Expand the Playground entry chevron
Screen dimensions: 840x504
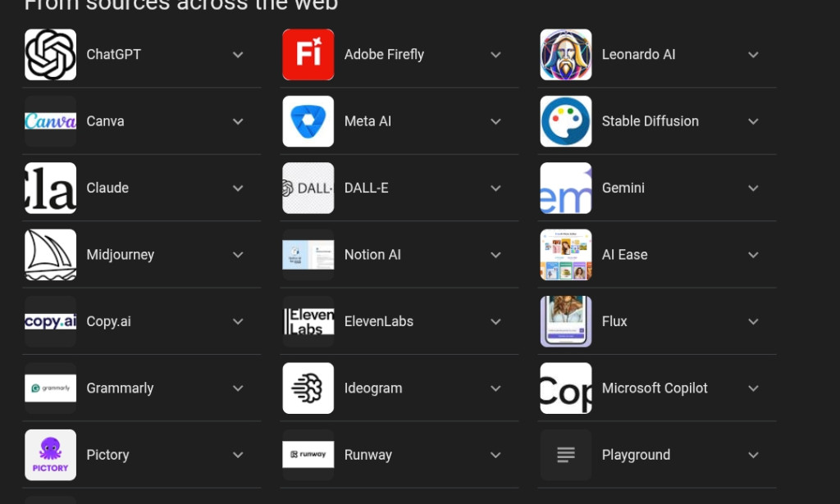tap(753, 456)
